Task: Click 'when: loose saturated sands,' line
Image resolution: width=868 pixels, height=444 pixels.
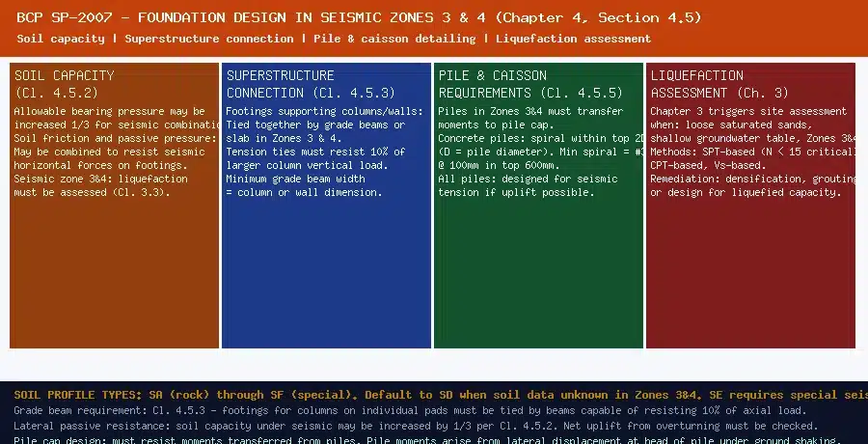Action: 731,125
